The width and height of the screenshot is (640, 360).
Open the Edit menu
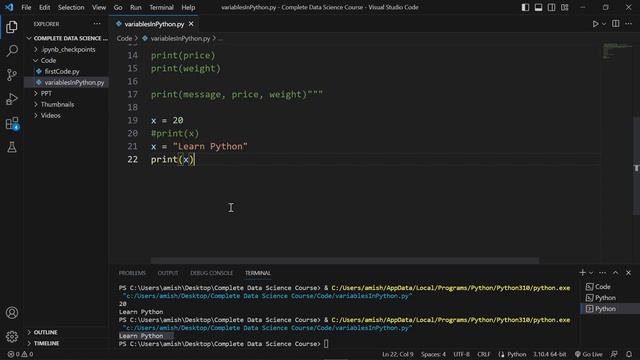tap(44, 7)
